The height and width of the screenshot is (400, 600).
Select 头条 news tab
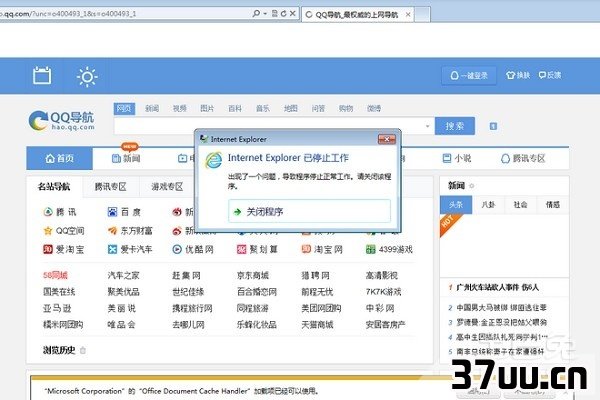click(456, 205)
